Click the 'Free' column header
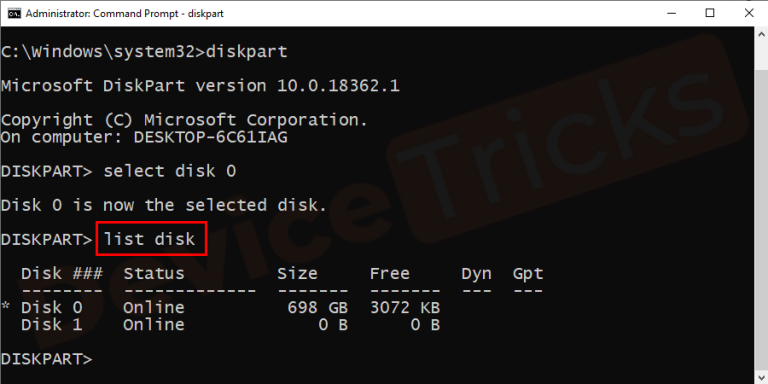This screenshot has width=768, height=384. (x=390, y=273)
